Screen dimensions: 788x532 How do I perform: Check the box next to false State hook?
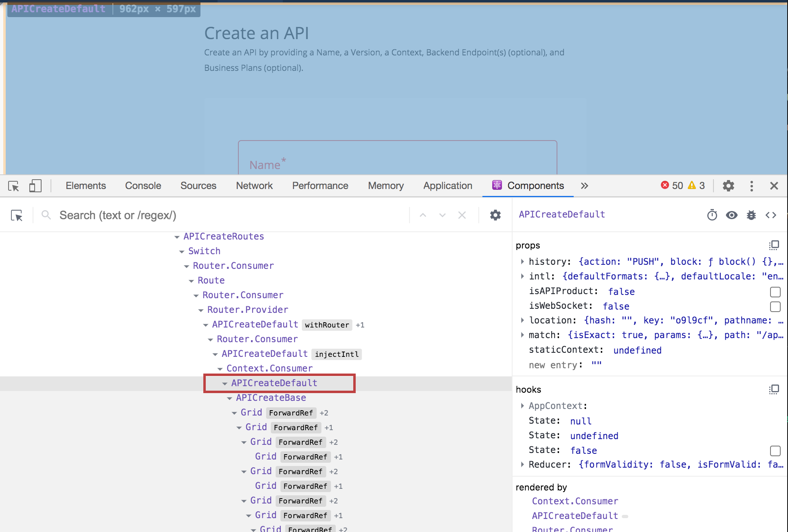pos(775,451)
